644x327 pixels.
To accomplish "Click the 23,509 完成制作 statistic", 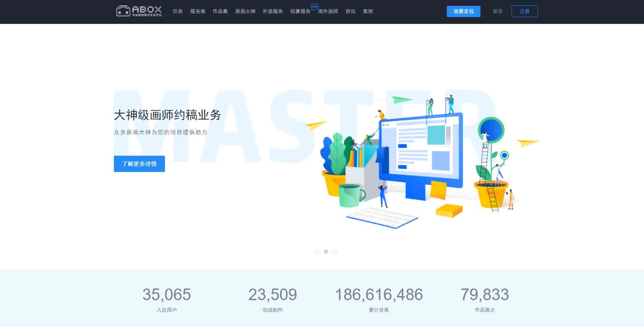I will (273, 300).
